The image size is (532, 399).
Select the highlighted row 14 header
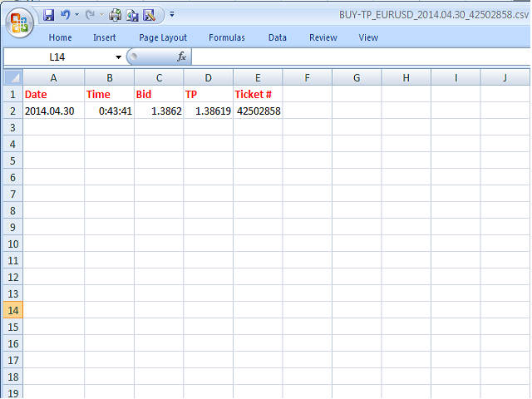(13, 310)
